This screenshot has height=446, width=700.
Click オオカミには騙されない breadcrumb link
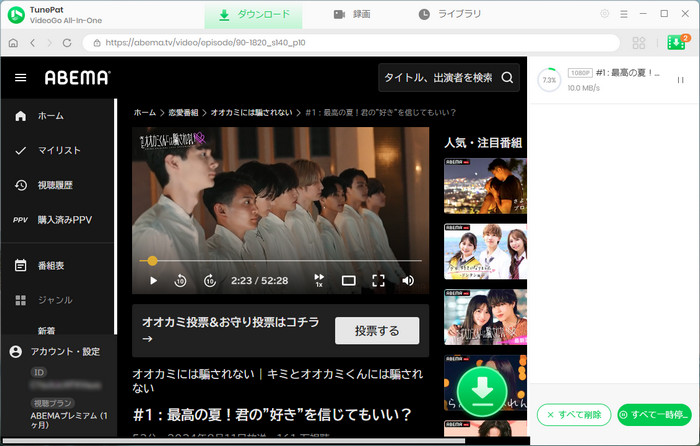point(251,113)
